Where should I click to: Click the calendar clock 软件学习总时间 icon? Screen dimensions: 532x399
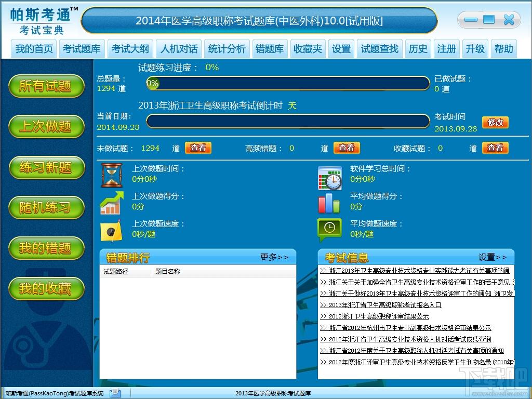(330, 178)
